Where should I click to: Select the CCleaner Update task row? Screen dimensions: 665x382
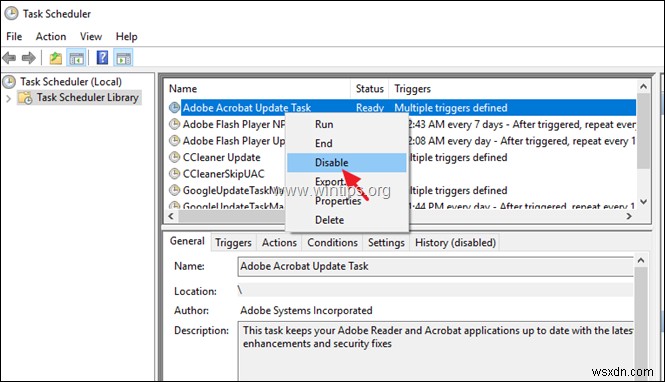click(x=402, y=157)
